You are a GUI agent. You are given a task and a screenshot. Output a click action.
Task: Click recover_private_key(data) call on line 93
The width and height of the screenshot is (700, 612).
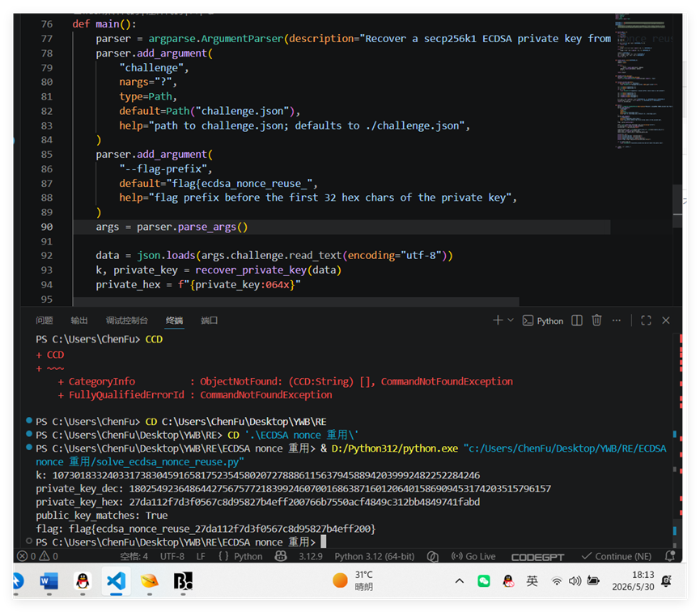click(x=268, y=270)
